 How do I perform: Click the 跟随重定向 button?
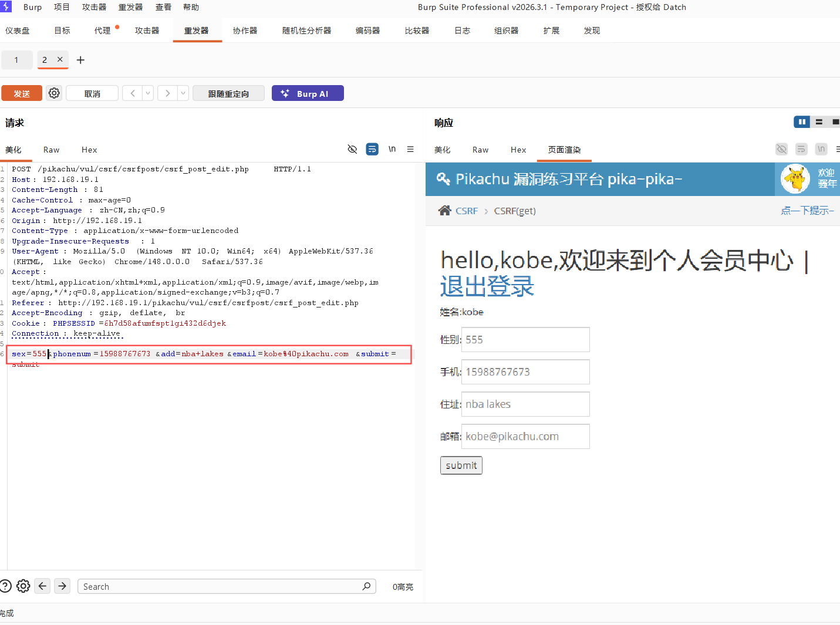(228, 93)
